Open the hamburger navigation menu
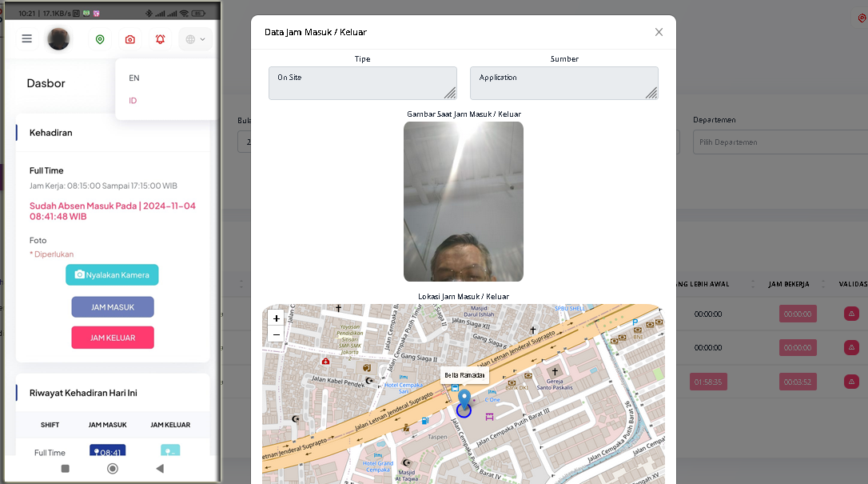868x484 pixels. 26,38
